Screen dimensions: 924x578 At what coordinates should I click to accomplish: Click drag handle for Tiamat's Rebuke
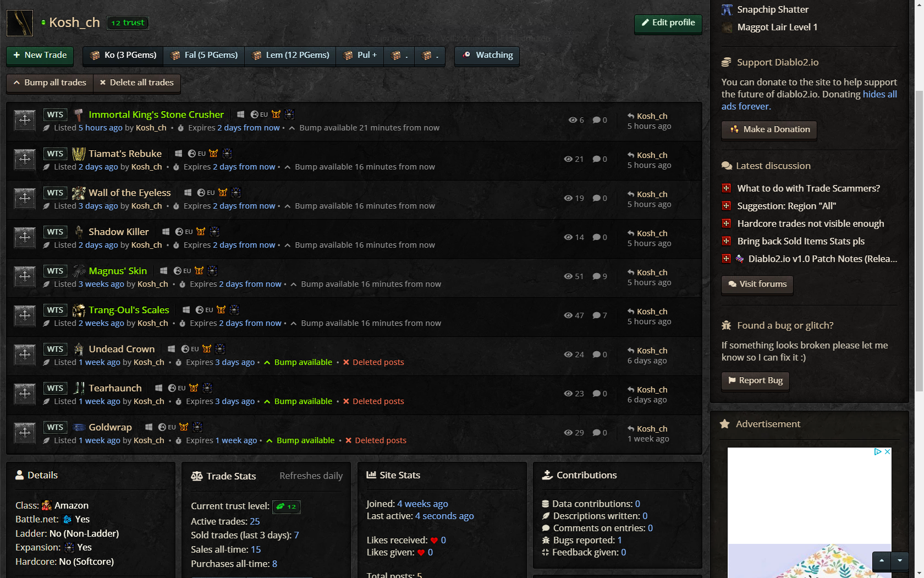tap(25, 159)
